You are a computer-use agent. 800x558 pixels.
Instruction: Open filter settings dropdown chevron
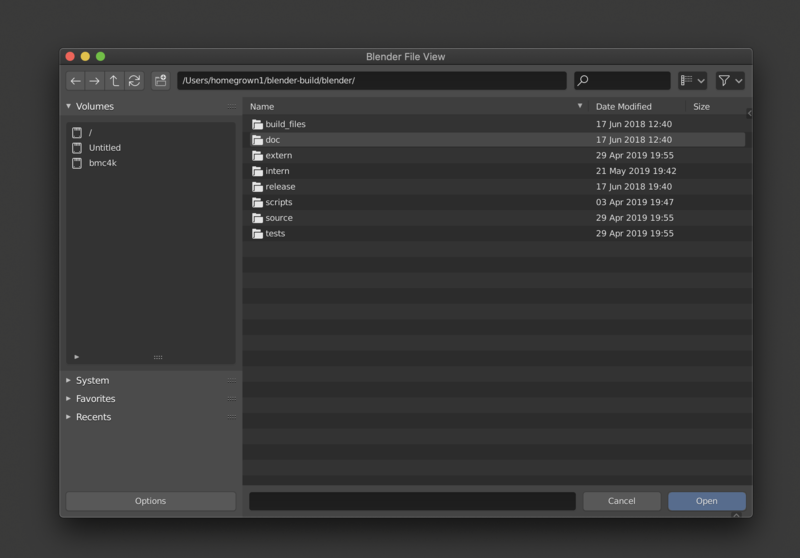click(x=739, y=81)
